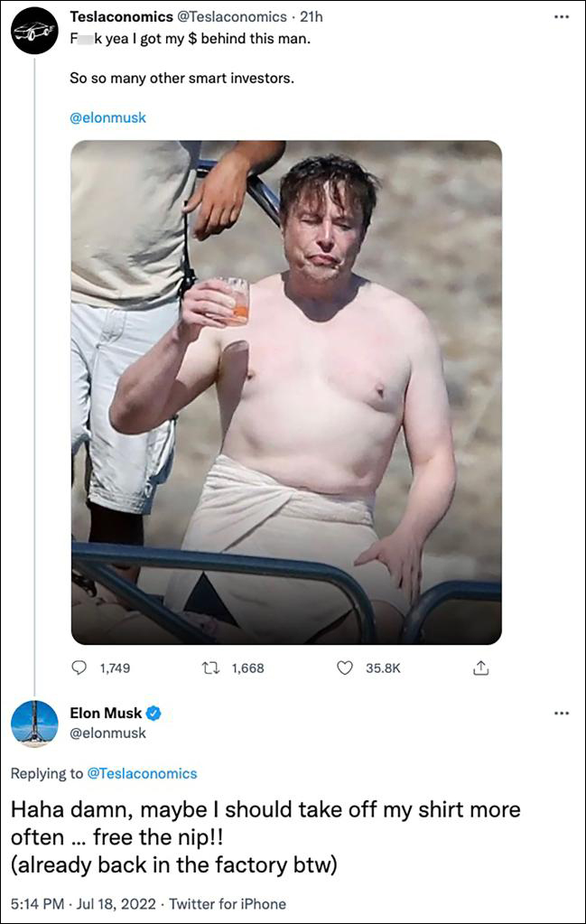This screenshot has height=924, width=586.
Task: Click the reply icon under the photo tweet
Action: [x=79, y=668]
